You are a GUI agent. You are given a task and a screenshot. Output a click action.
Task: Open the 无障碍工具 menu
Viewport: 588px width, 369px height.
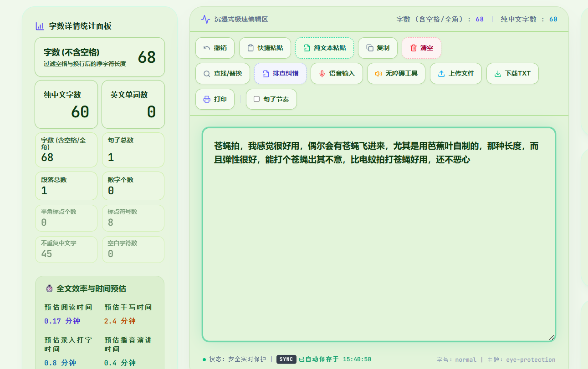(x=396, y=73)
